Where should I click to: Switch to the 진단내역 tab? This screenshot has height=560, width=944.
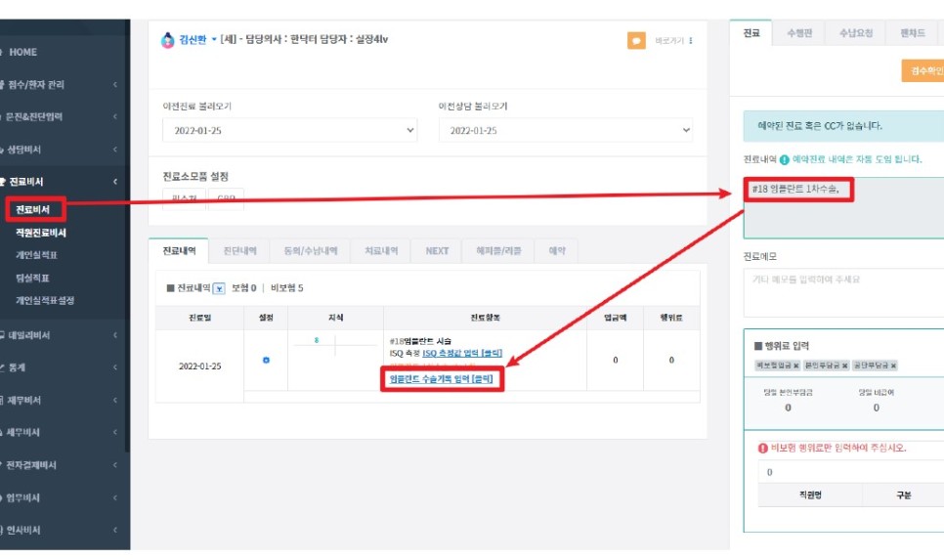(x=238, y=251)
